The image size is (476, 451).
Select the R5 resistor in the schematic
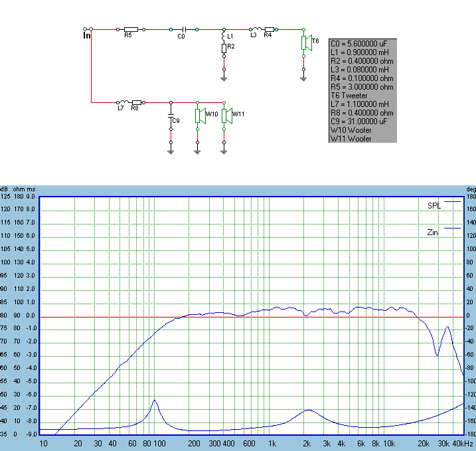click(131, 29)
